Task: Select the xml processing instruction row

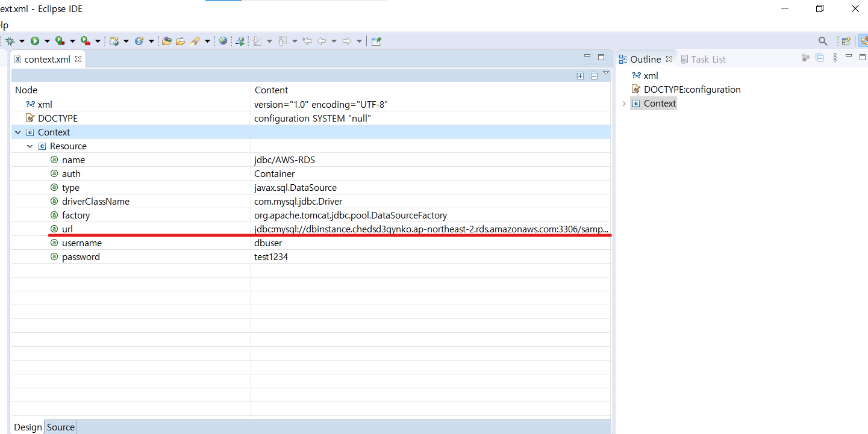Action: (x=311, y=104)
